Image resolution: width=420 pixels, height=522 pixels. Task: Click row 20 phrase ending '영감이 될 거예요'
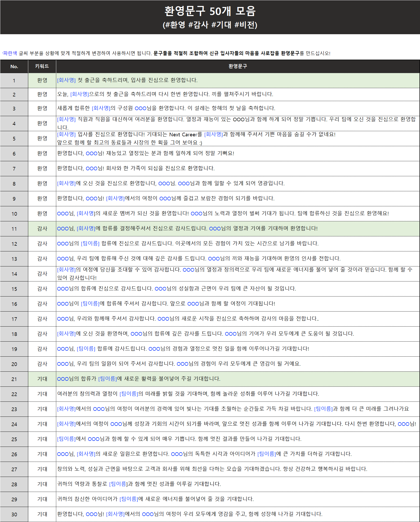pos(179,364)
